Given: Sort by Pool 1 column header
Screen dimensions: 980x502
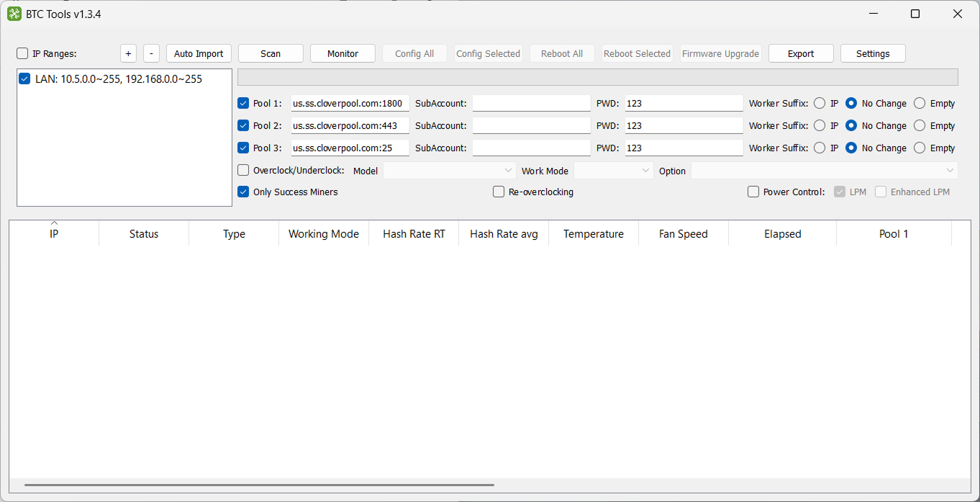Looking at the screenshot, I should pyautogui.click(x=894, y=233).
